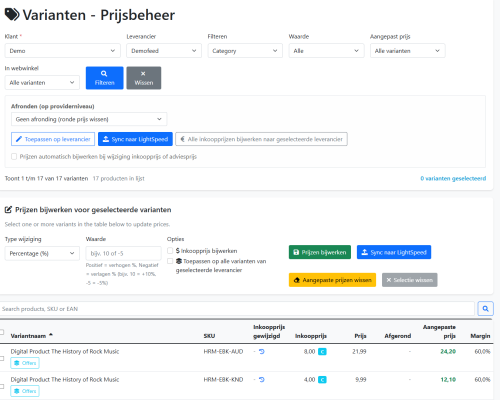Expand the Afronden rounding dropdown

pos(89,119)
